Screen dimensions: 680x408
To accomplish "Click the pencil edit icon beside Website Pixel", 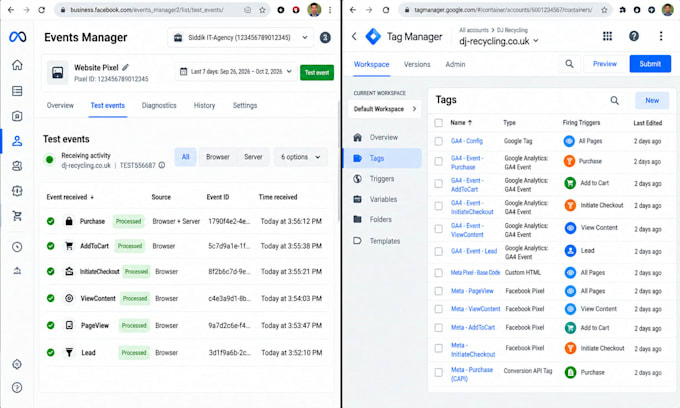I will [x=125, y=67].
